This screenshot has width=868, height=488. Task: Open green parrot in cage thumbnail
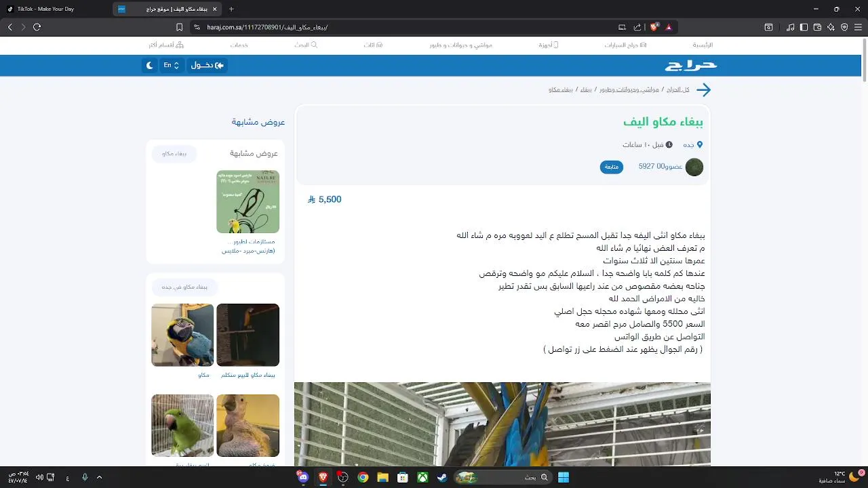coord(182,426)
